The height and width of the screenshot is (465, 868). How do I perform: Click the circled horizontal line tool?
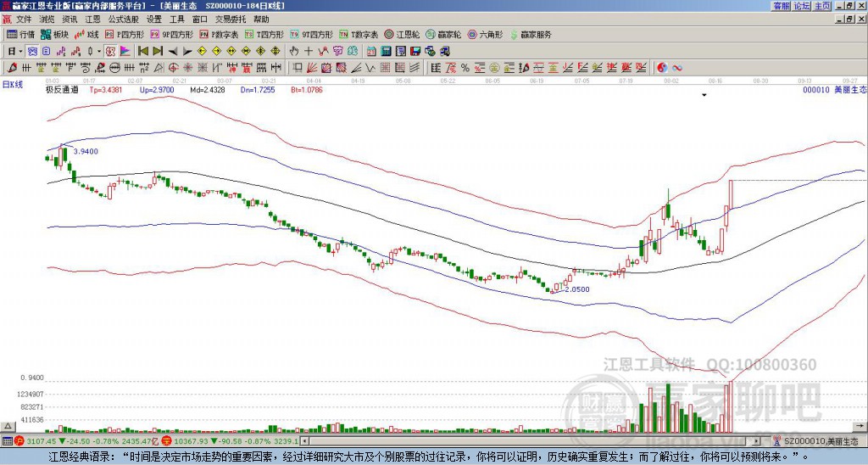click(114, 68)
